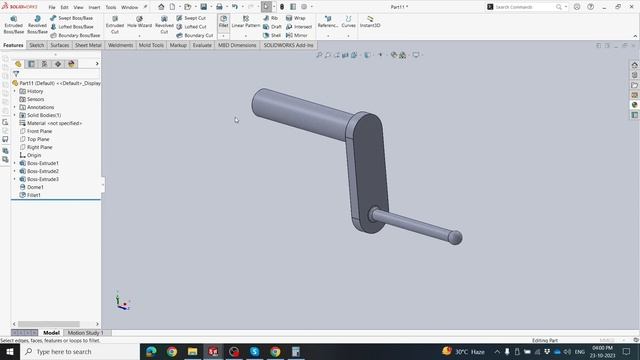Select the Rib tool

coord(270,18)
